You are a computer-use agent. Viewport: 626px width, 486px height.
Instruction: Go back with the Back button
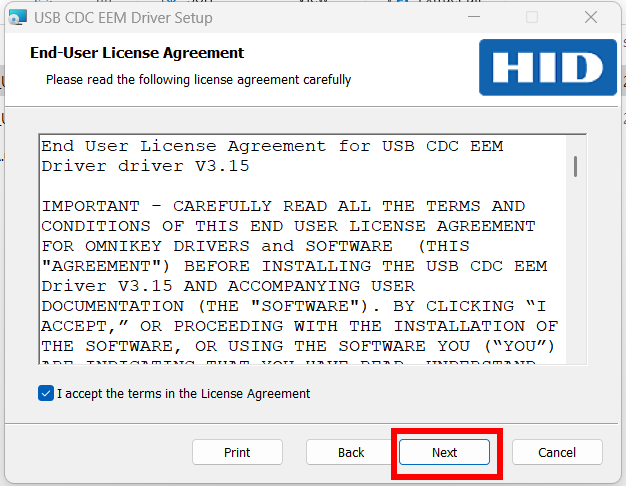click(x=351, y=452)
